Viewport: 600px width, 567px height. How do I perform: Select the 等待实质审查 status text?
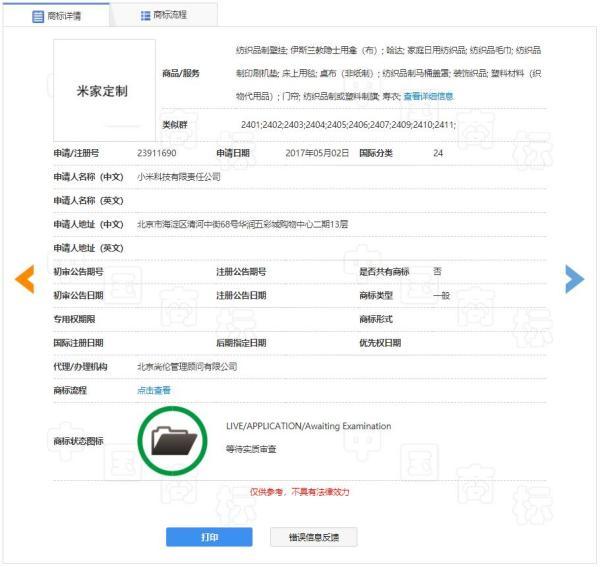pos(251,449)
